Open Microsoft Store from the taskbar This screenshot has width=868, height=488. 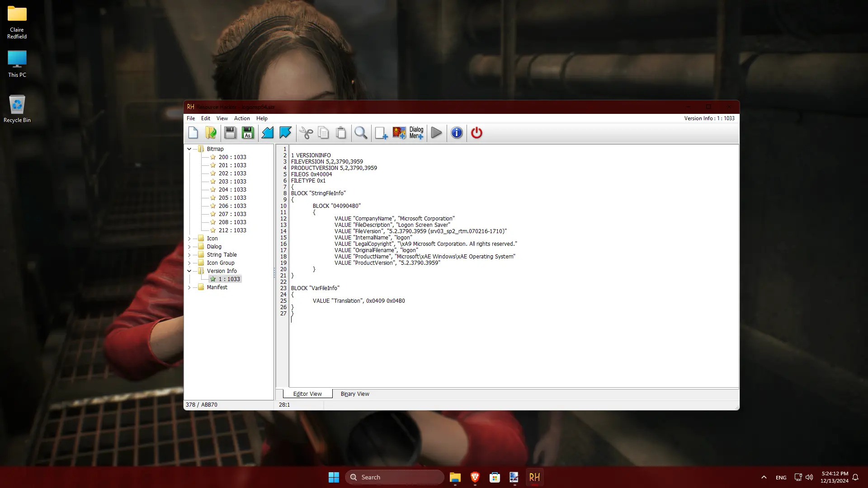coord(495,477)
